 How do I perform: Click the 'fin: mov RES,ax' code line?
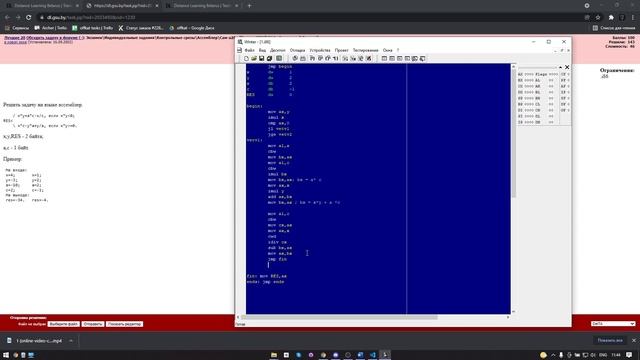[267, 276]
